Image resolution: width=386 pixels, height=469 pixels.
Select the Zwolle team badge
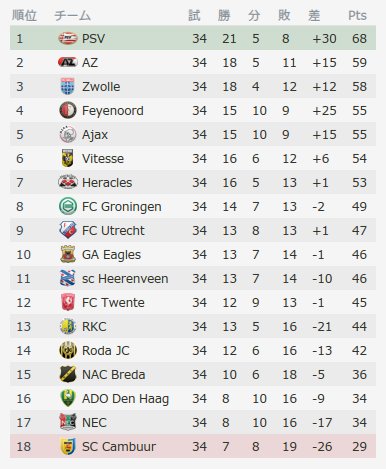68,86
